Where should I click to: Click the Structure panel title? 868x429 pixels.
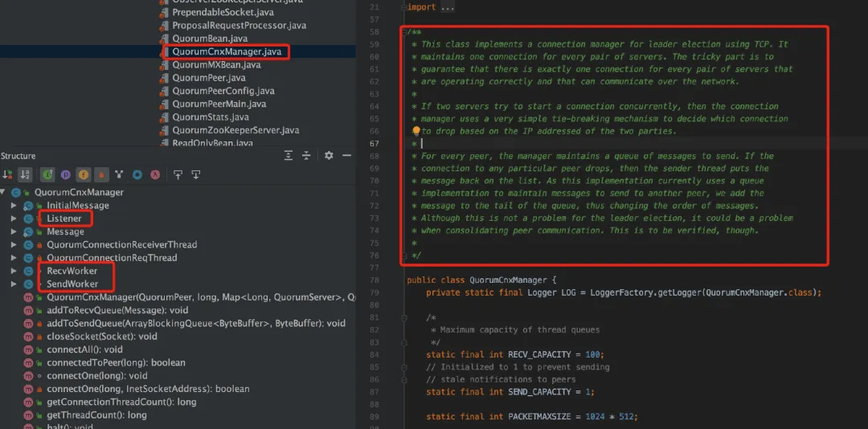[18, 156]
